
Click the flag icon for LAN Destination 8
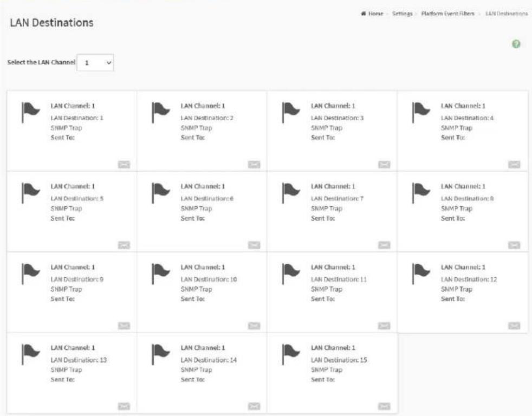point(421,193)
